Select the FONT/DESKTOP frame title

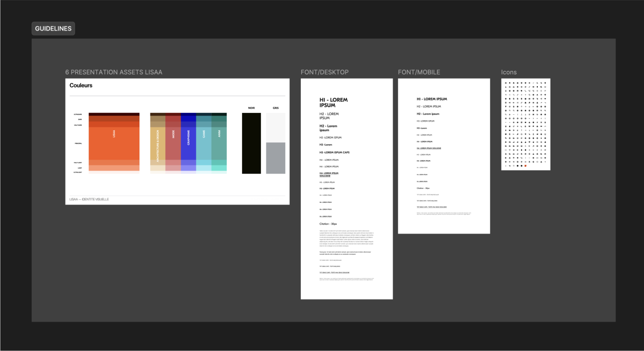pos(324,72)
